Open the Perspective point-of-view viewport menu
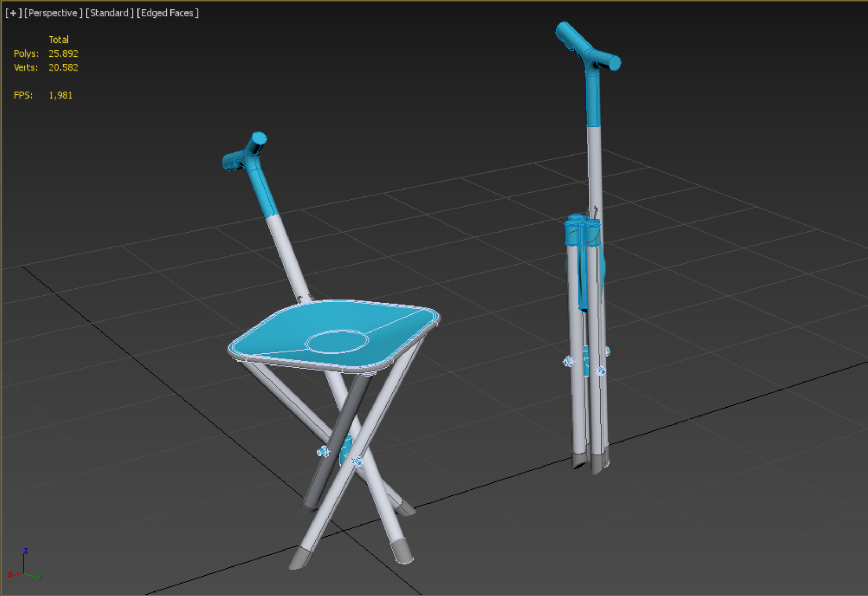 [53, 13]
